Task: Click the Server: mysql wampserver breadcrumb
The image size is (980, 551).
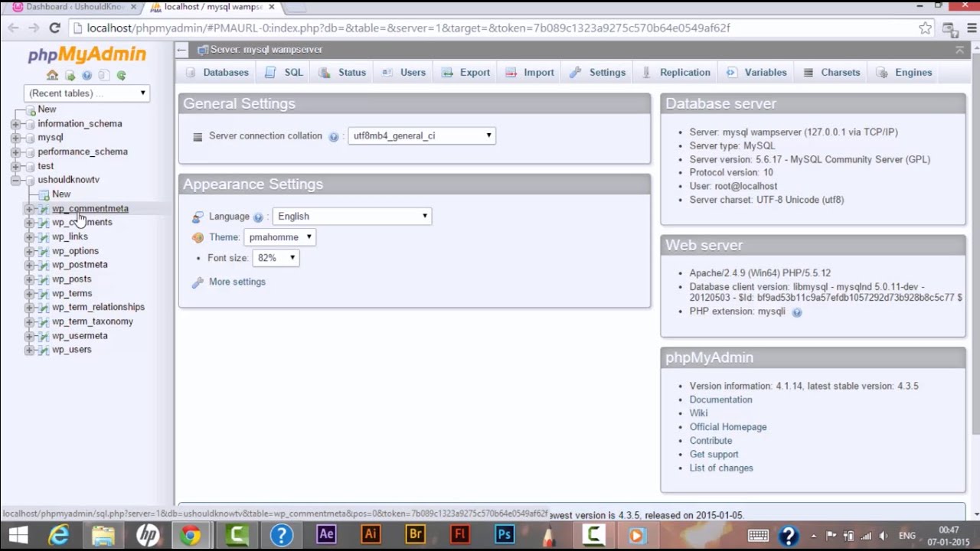Action: click(266, 50)
